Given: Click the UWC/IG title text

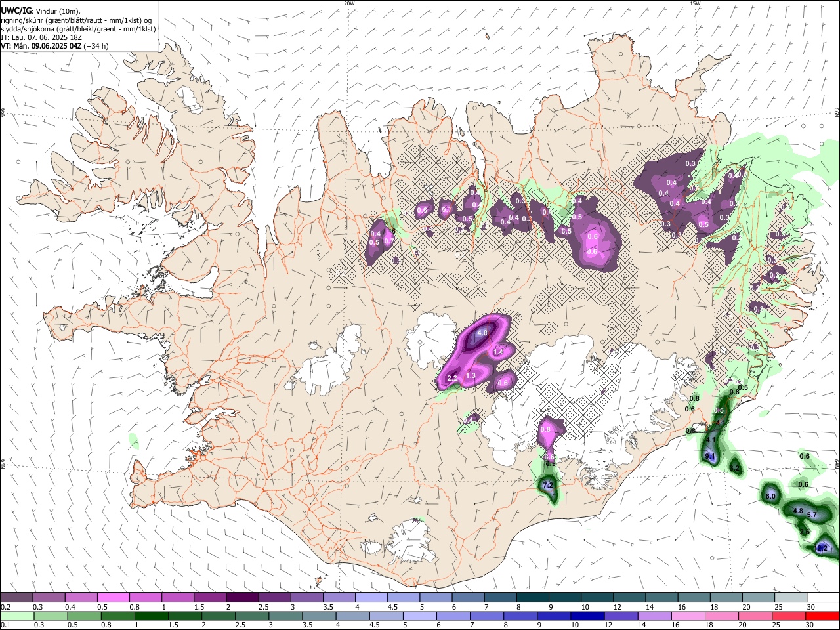Looking at the screenshot, I should 16,10.
